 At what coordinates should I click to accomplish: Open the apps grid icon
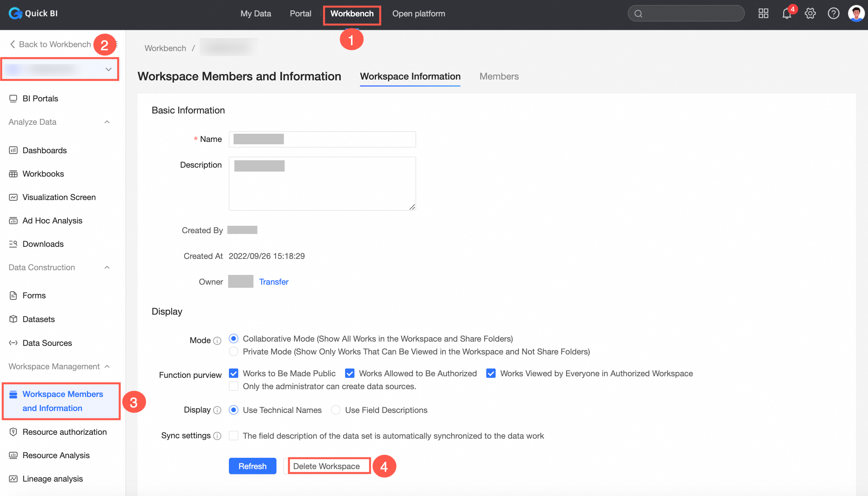[763, 14]
